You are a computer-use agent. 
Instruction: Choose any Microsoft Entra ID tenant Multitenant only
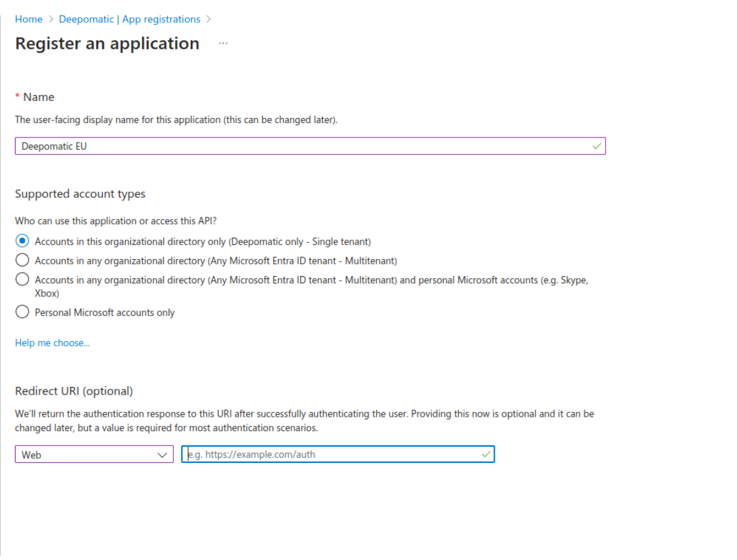coord(23,260)
